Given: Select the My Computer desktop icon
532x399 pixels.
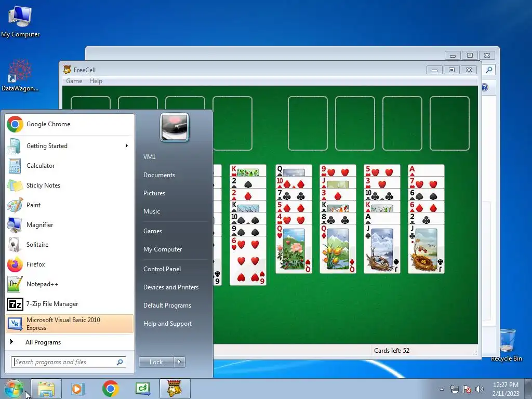Looking at the screenshot, I should (x=20, y=21).
